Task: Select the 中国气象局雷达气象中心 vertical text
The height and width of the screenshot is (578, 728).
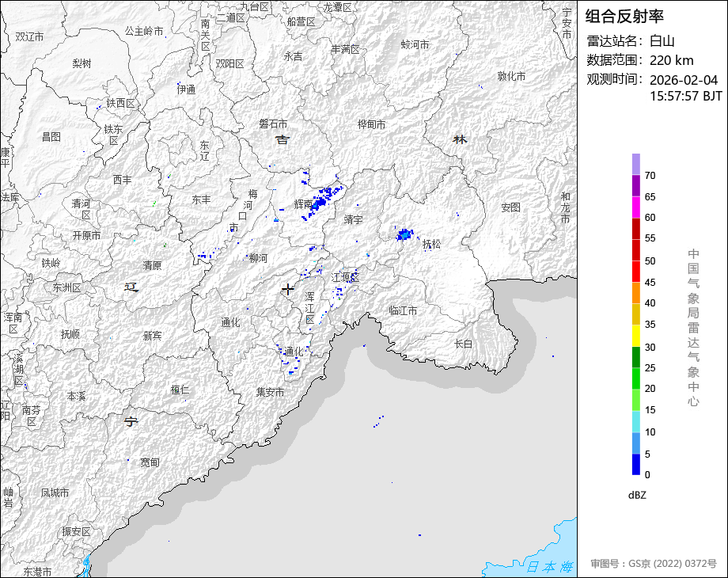Action: [x=693, y=328]
